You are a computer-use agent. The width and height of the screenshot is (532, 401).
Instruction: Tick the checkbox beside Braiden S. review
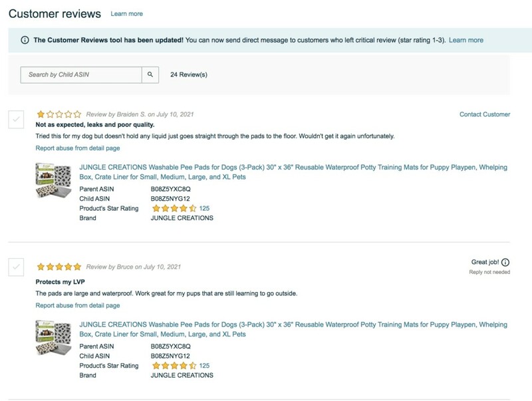tap(17, 120)
